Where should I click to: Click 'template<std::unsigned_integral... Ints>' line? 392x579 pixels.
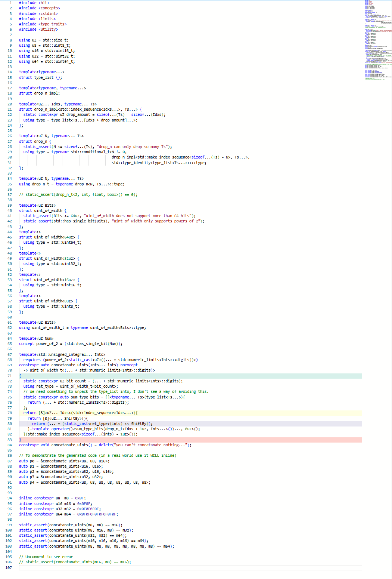[62, 355]
